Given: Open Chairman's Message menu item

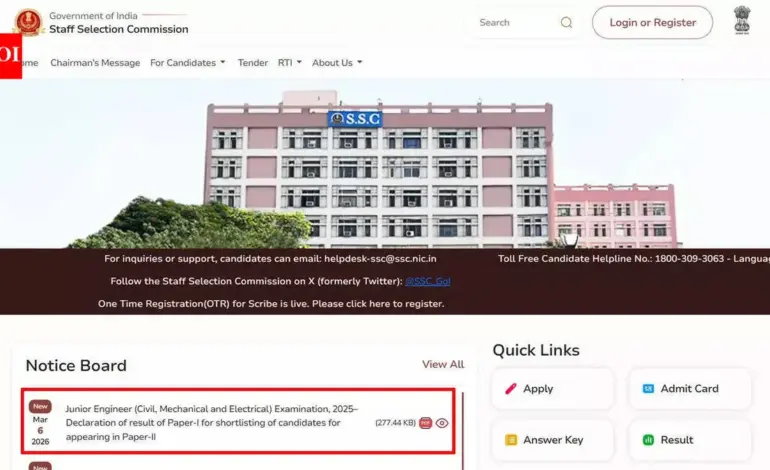Looking at the screenshot, I should (x=95, y=63).
